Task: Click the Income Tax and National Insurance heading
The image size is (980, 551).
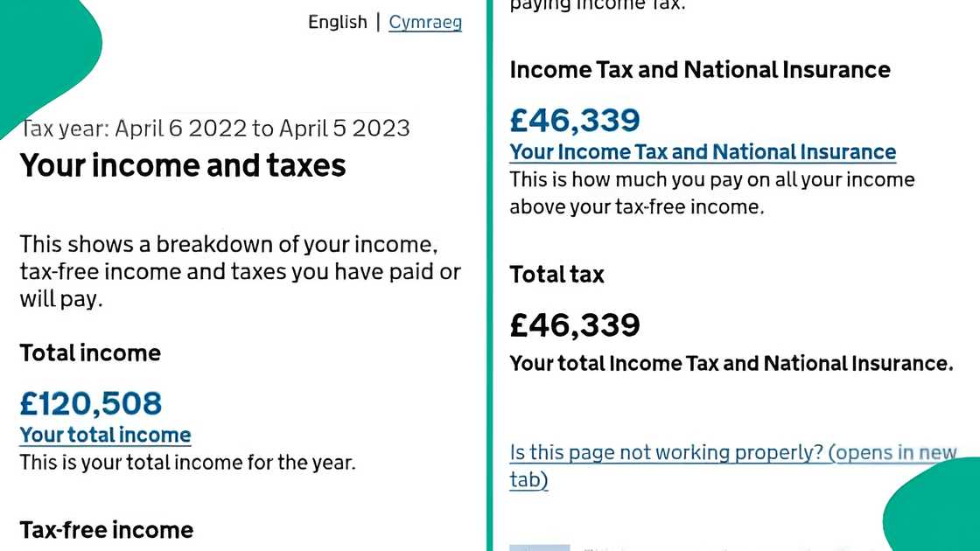Action: point(700,69)
